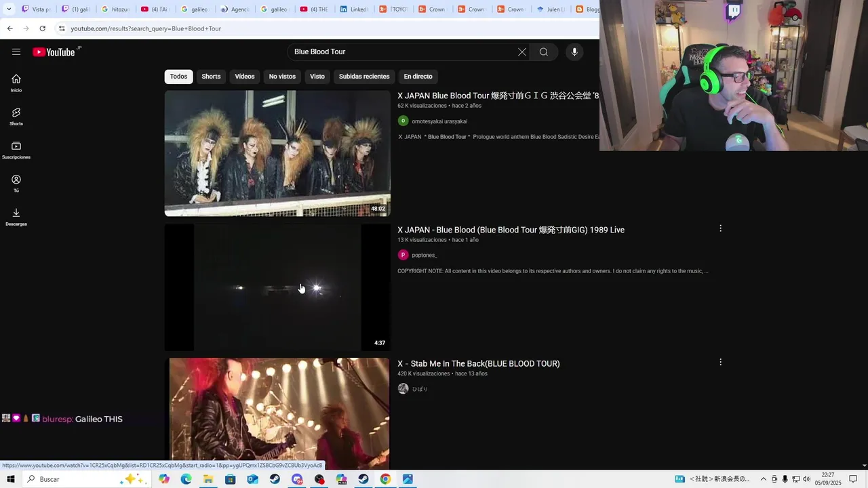
Task: Open the notification center icon
Action: click(x=853, y=479)
